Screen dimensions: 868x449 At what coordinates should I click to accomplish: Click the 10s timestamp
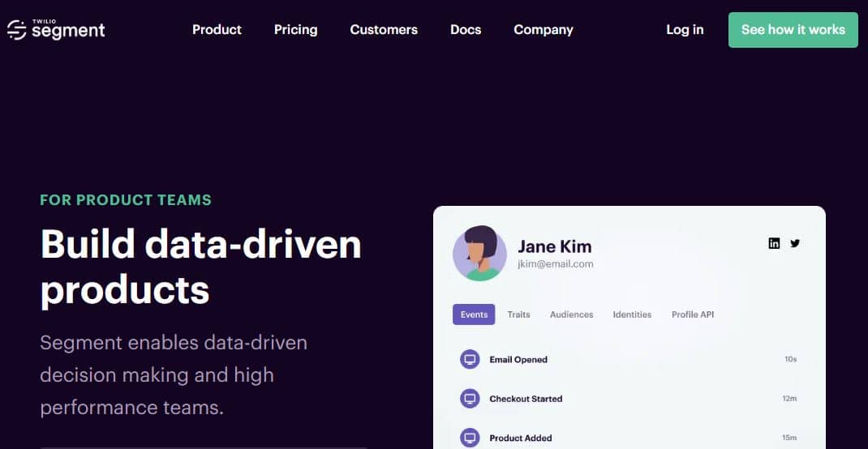pyautogui.click(x=790, y=359)
